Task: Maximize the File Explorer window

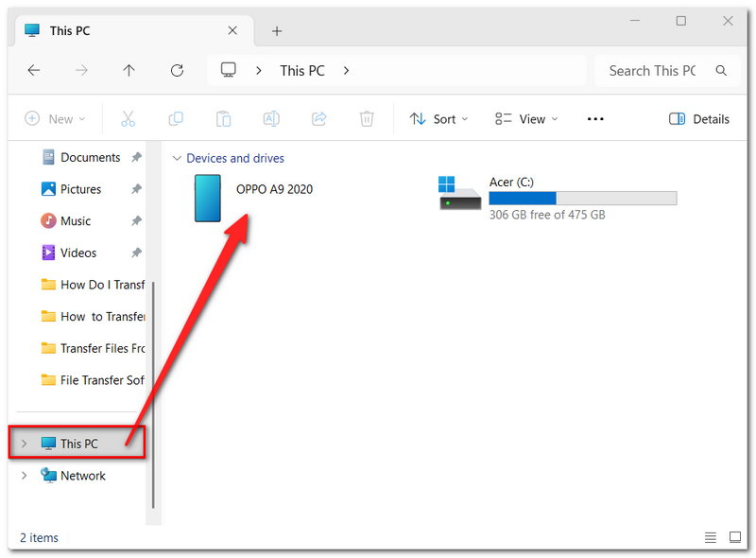Action: pos(680,21)
